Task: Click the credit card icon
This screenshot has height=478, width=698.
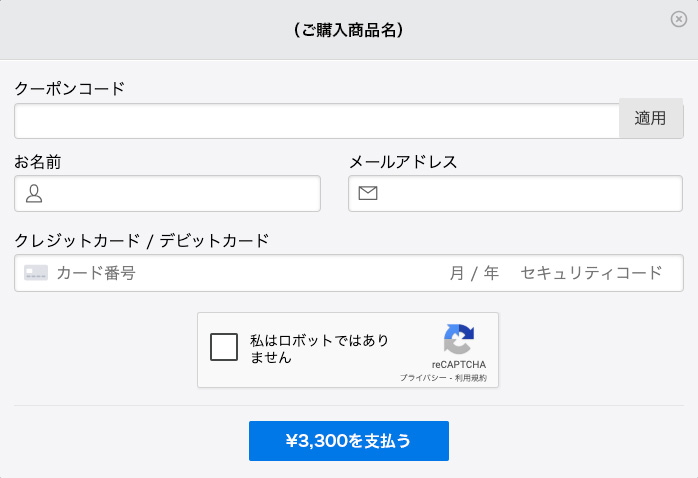Action: tap(36, 273)
